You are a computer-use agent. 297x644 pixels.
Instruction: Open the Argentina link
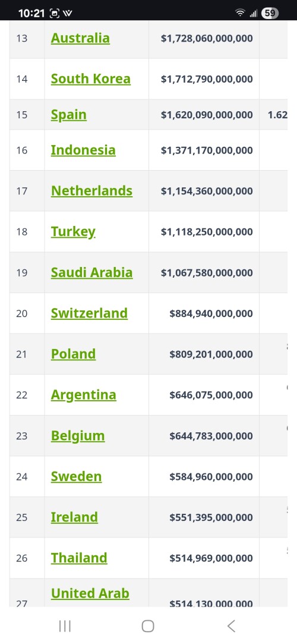83,395
